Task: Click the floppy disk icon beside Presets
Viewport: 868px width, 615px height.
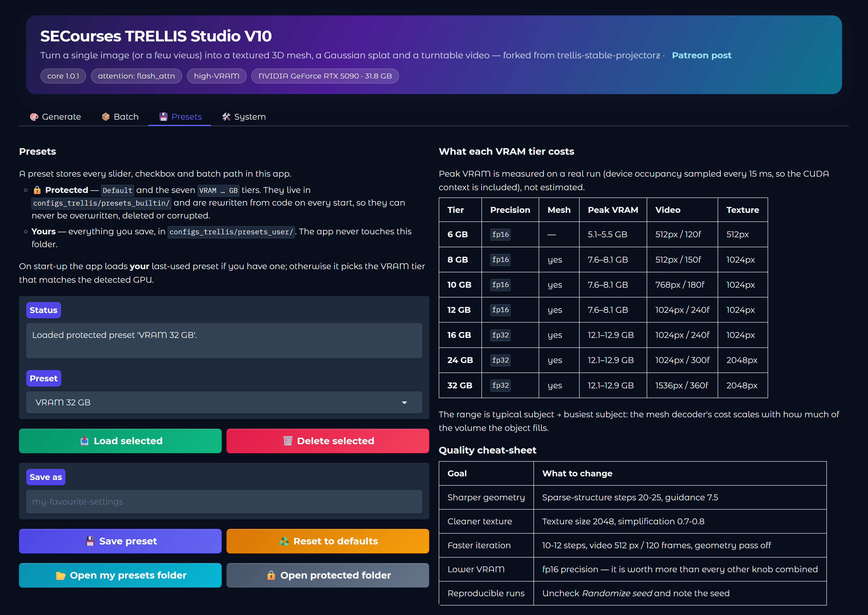Action: point(163,117)
